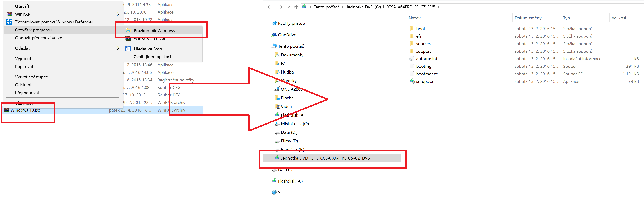Click the Hudba music folder icon
The height and width of the screenshot is (198, 644).
tap(277, 72)
